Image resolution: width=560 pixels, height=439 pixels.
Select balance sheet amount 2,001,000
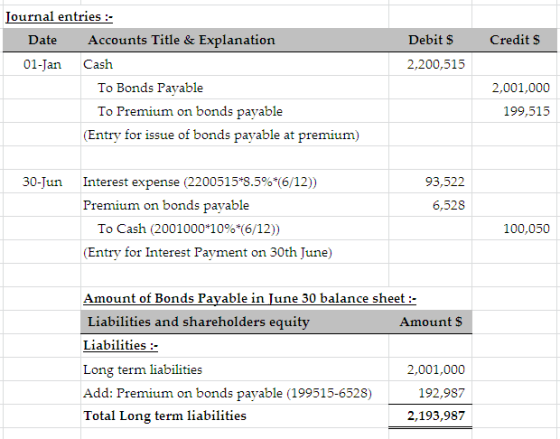tap(436, 369)
